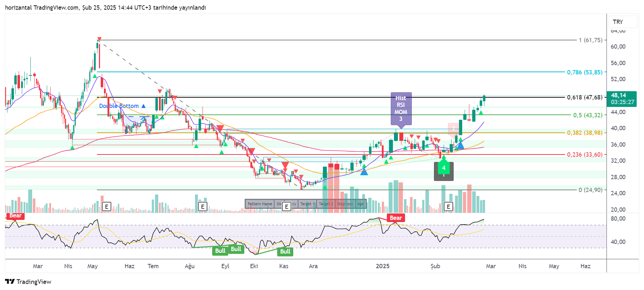Click the Tem label on the time axis
This screenshot has height=290, width=644.
(153, 266)
